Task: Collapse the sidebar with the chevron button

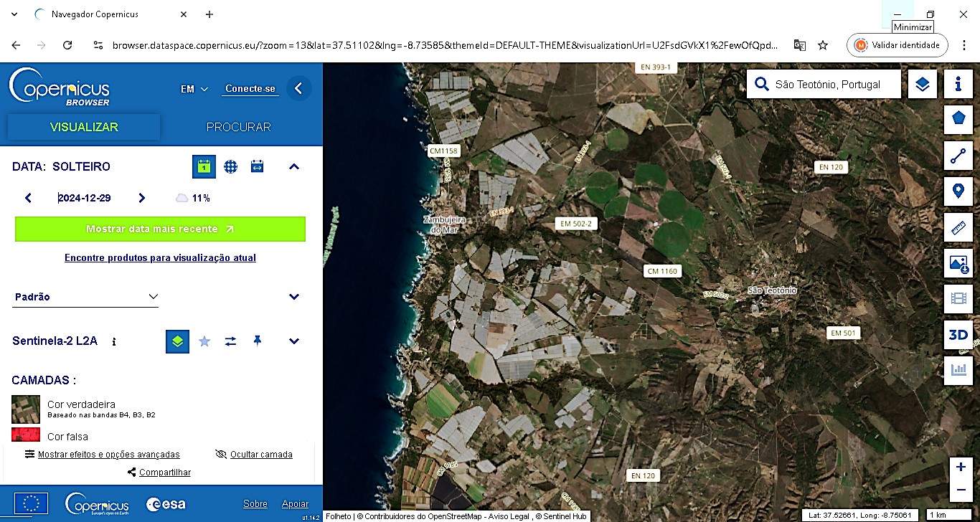Action: point(298,89)
